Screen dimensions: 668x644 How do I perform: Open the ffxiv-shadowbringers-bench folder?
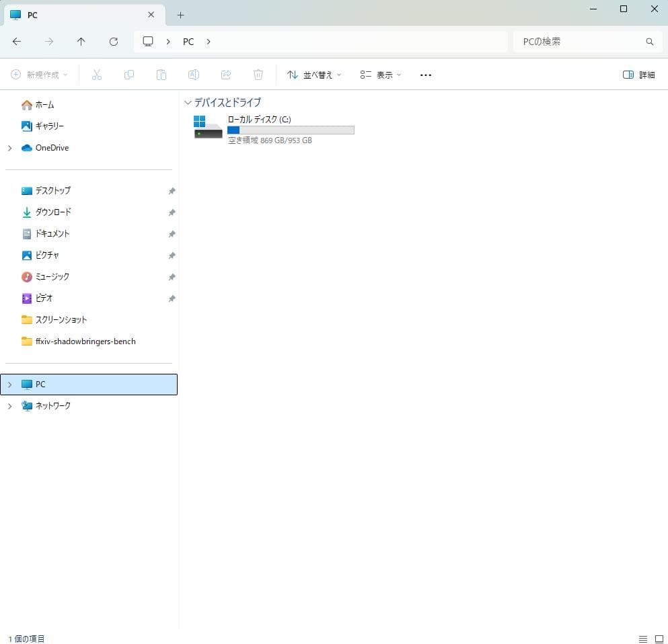tap(85, 341)
